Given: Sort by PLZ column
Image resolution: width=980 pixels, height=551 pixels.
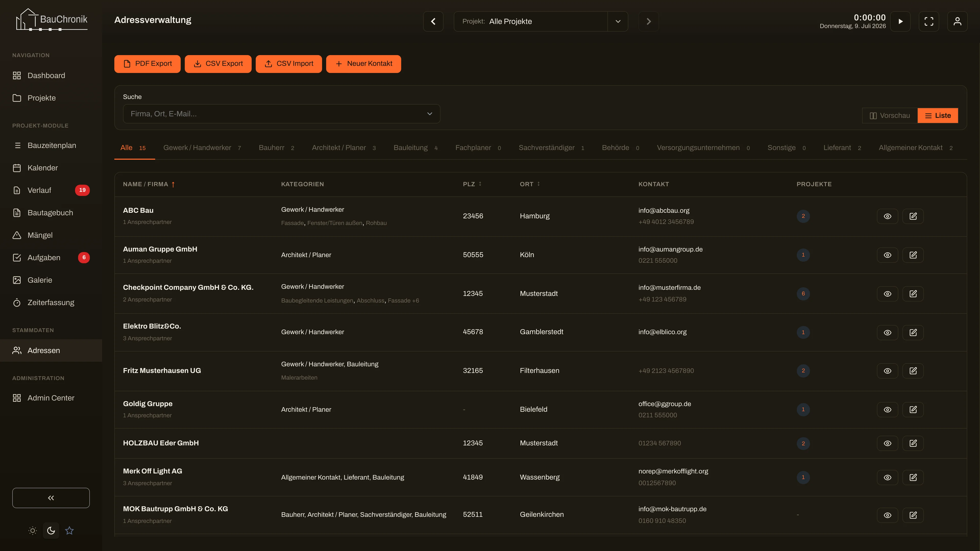Looking at the screenshot, I should [x=472, y=184].
